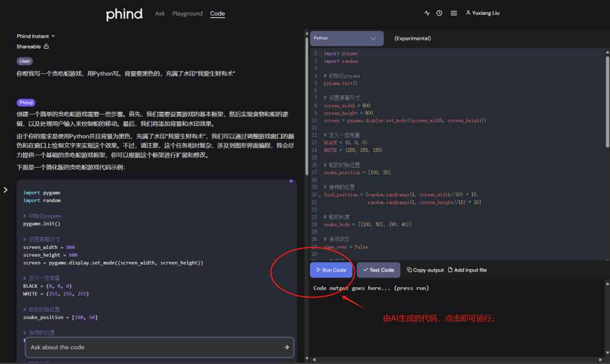The height and width of the screenshot is (364, 610).
Task: Click editor line 'screen_width = 800'
Action: (347, 106)
